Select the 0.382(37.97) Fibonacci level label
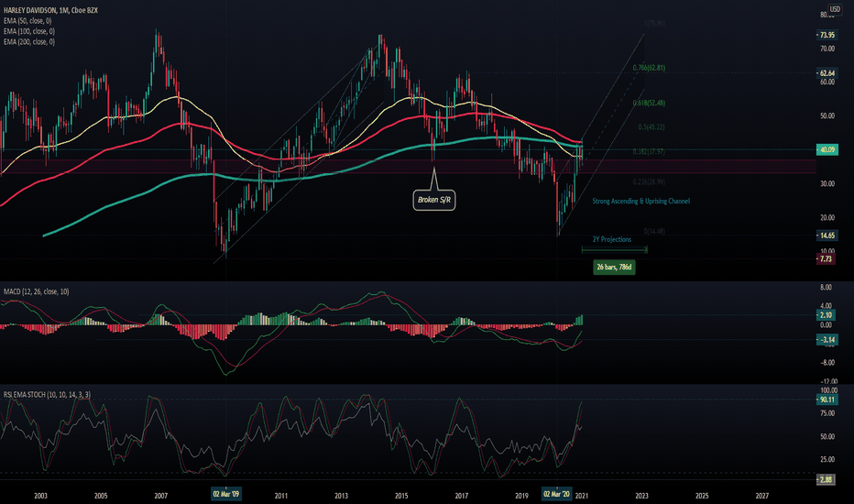This screenshot has height=504, width=854. tap(649, 151)
